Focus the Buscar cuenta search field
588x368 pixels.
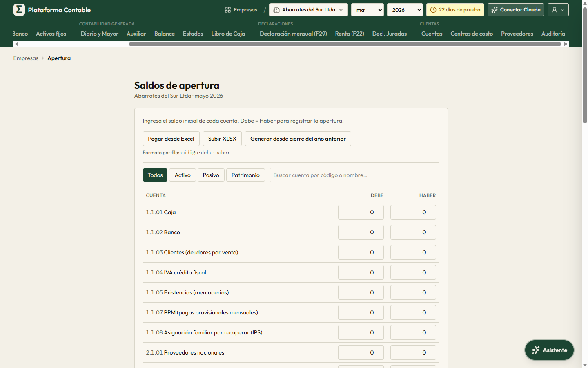354,175
